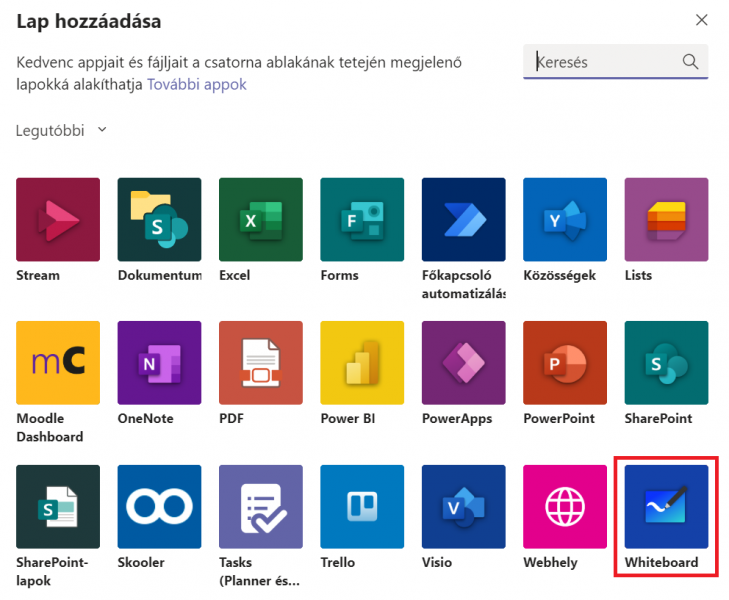729x600 pixels.
Task: Add the OneNote app tile
Action: (159, 363)
